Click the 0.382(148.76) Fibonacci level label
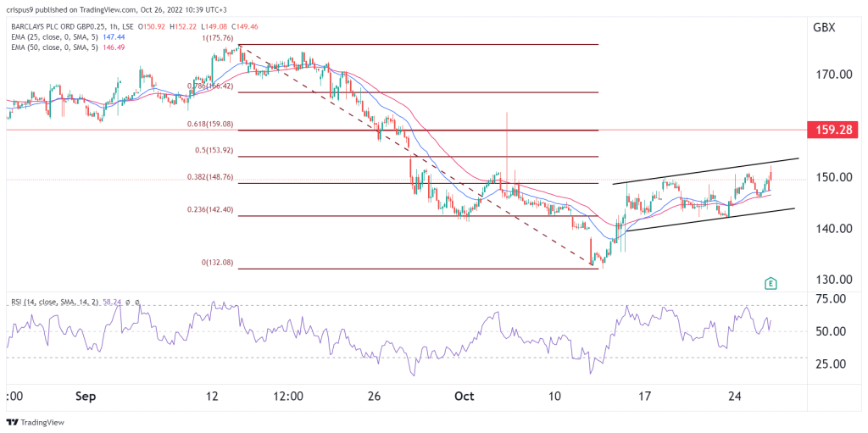The image size is (868, 433). [209, 178]
